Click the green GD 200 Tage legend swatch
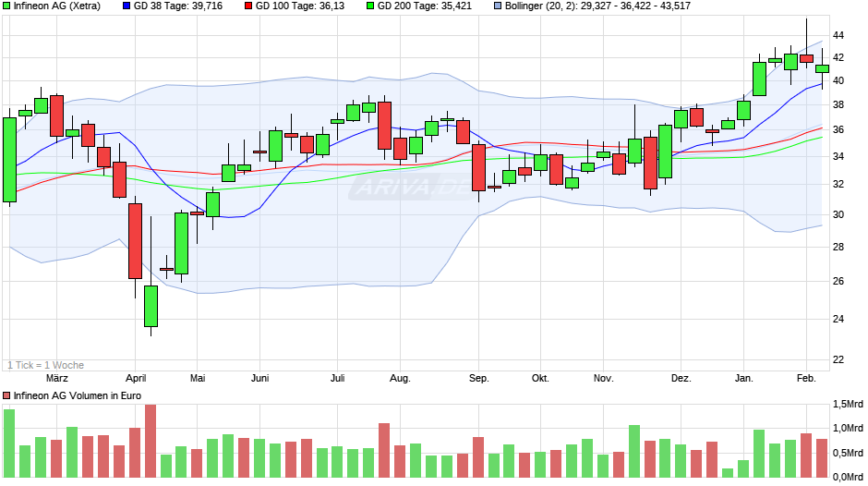This screenshot has height=486, width=868. point(370,6)
